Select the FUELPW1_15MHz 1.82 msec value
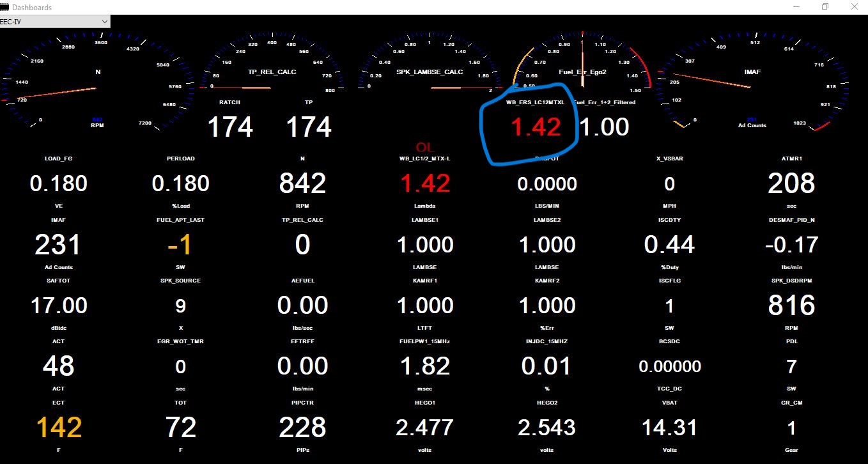 pyautogui.click(x=424, y=366)
